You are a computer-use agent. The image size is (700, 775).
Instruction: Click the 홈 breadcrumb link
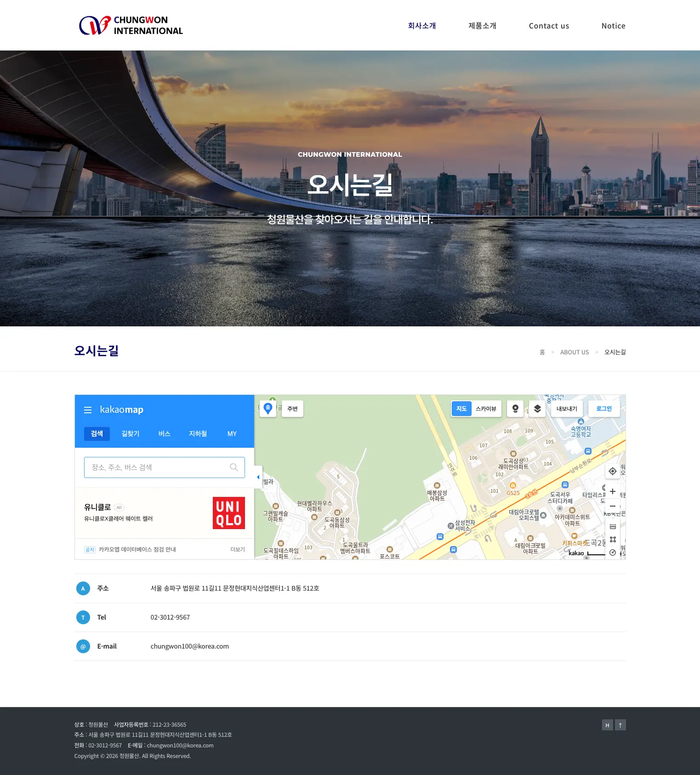tap(542, 352)
